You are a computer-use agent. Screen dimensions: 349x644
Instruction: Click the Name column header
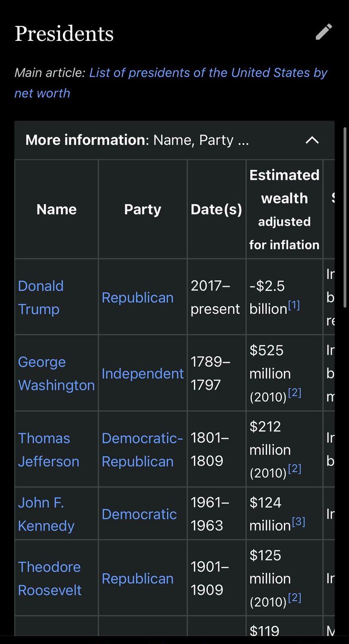[56, 209]
